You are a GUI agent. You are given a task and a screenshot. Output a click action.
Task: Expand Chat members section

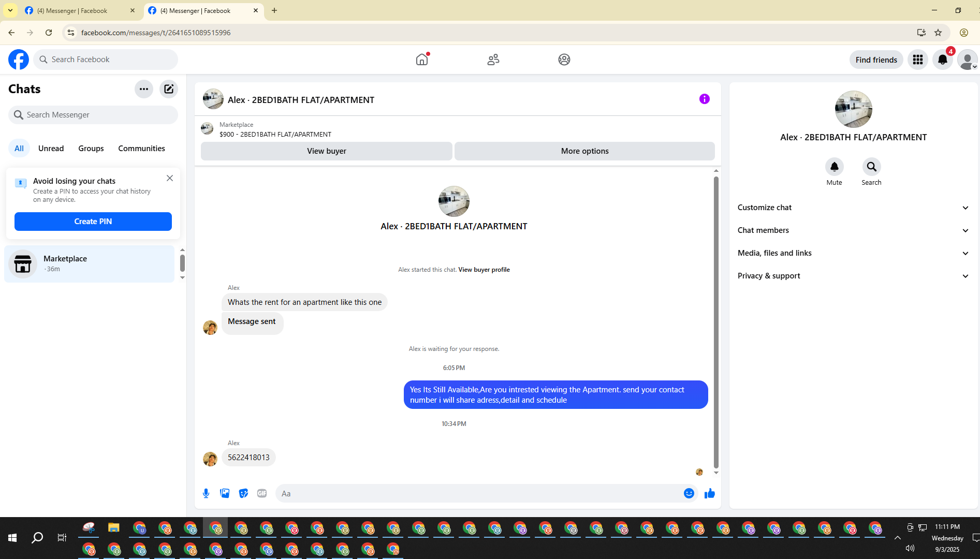tap(854, 230)
